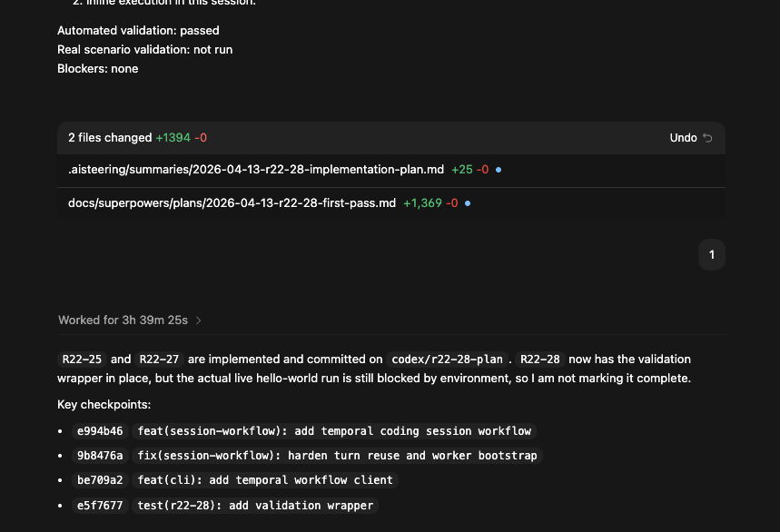Click commit hash 9b8476a
The image size is (780, 532).
pyautogui.click(x=100, y=456)
